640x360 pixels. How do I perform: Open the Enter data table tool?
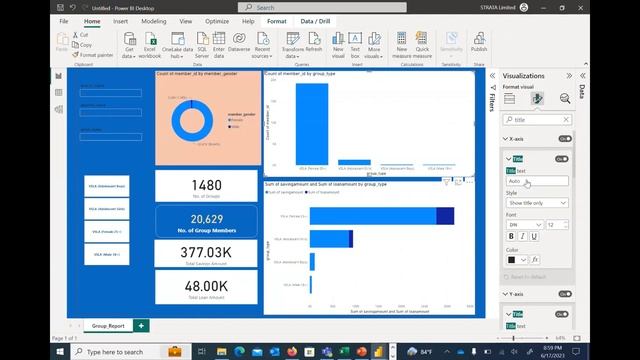pos(219,45)
